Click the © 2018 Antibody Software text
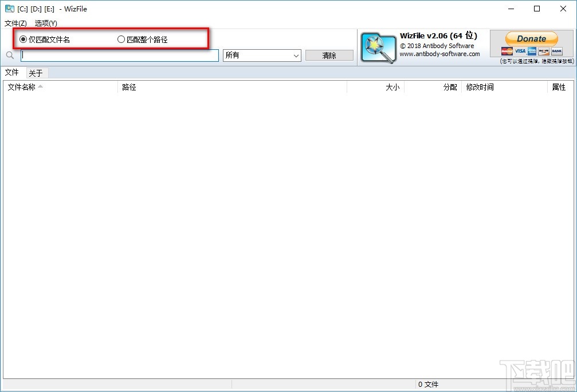The height and width of the screenshot is (392, 577). 437,46
